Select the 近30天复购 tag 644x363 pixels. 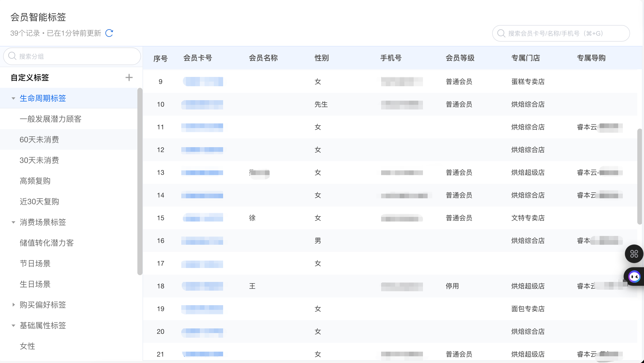click(x=40, y=202)
